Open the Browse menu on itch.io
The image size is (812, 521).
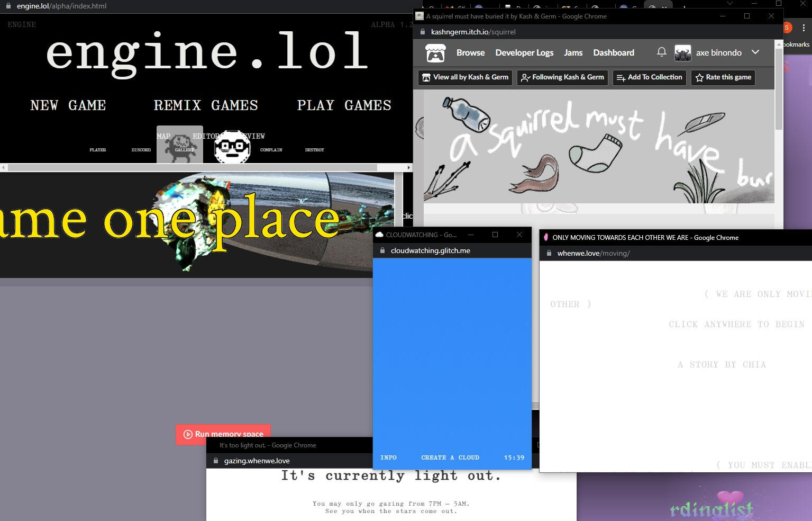pyautogui.click(x=470, y=52)
